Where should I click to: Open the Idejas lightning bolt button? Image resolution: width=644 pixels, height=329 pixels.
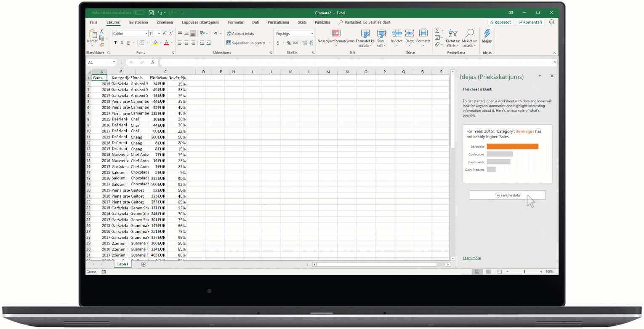(x=487, y=36)
